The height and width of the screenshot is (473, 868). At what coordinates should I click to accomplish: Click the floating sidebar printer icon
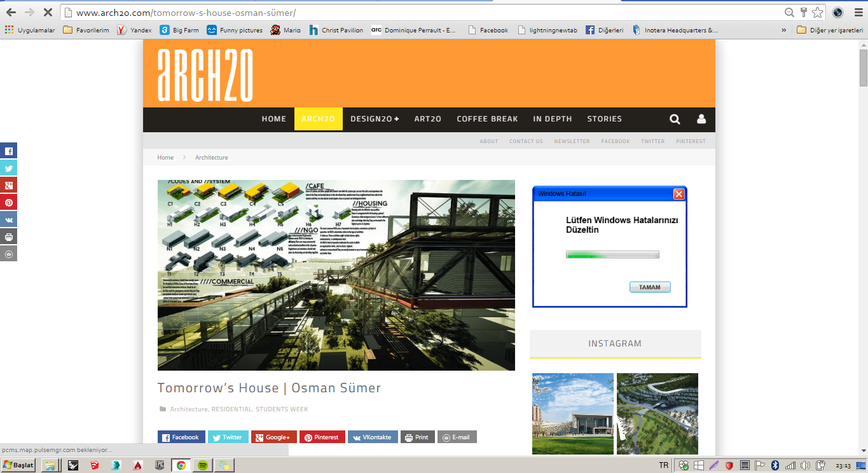[x=8, y=236]
